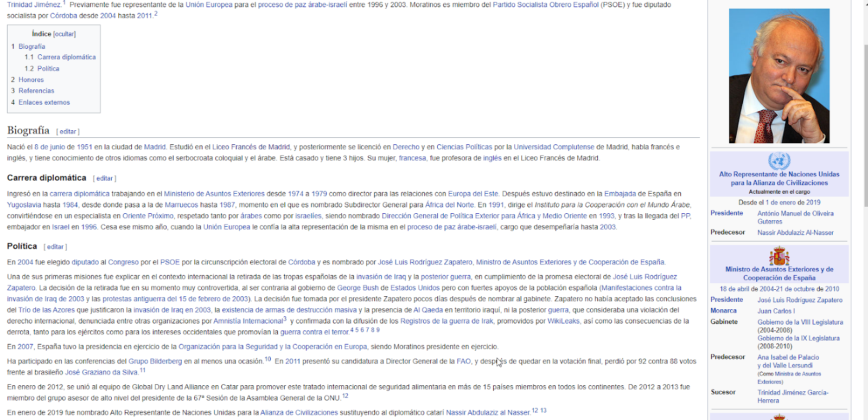The image size is (868, 420).
Task: Open 'Gobierno de la IX Legislatura' link
Action: pyautogui.click(x=799, y=339)
